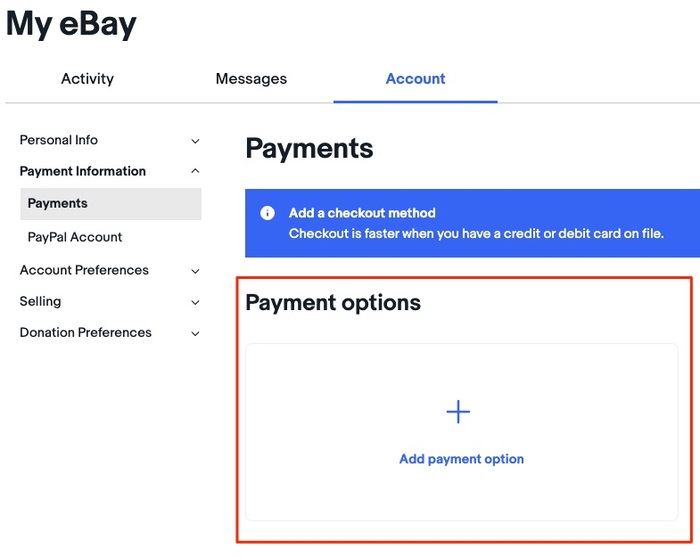Open the Messages tab
The image size is (700, 557).
251,79
